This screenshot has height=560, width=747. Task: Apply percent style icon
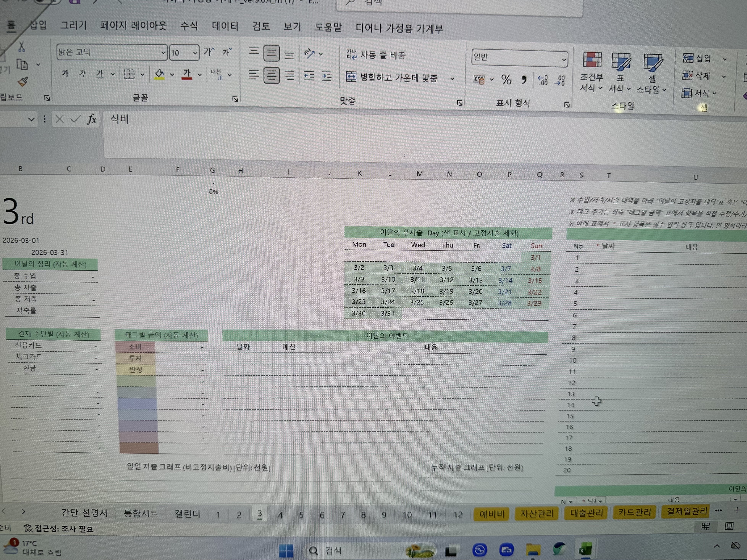point(506,80)
